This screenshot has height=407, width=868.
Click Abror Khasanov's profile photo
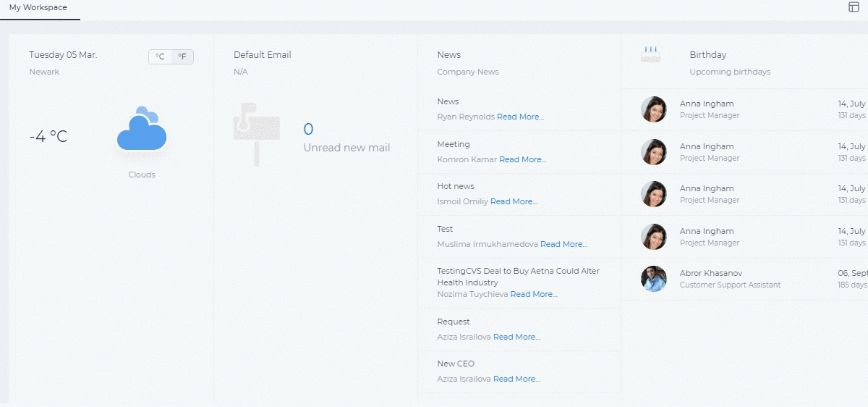click(x=654, y=279)
